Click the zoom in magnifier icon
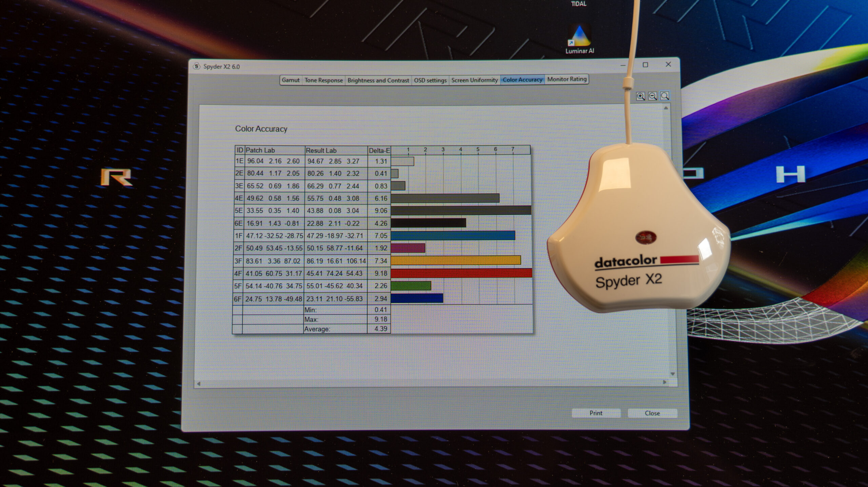The image size is (868, 487). [640, 96]
